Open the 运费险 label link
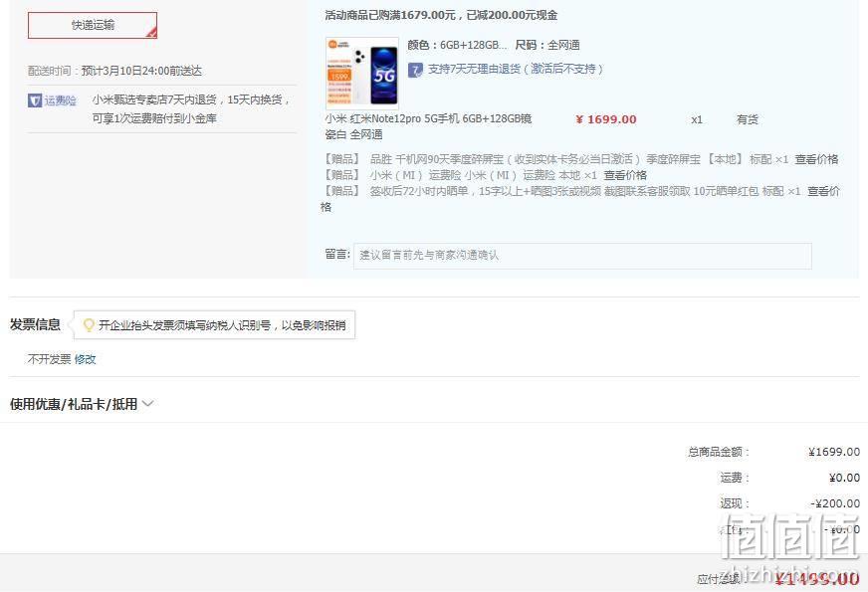This screenshot has height=592, width=868. [x=61, y=100]
